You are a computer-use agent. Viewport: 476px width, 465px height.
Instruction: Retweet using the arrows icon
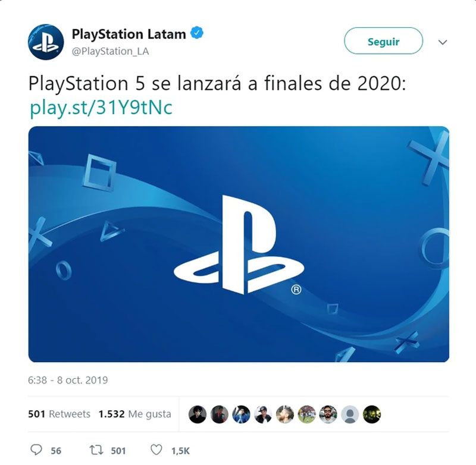coord(96,450)
